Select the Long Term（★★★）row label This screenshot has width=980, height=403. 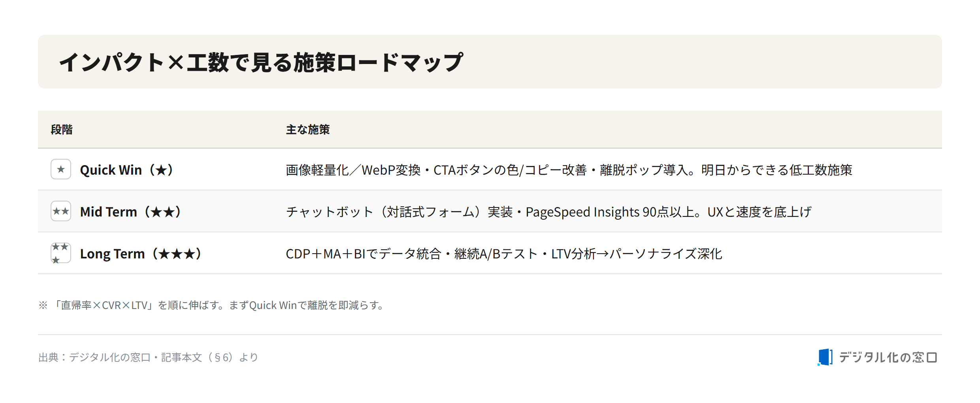click(141, 254)
